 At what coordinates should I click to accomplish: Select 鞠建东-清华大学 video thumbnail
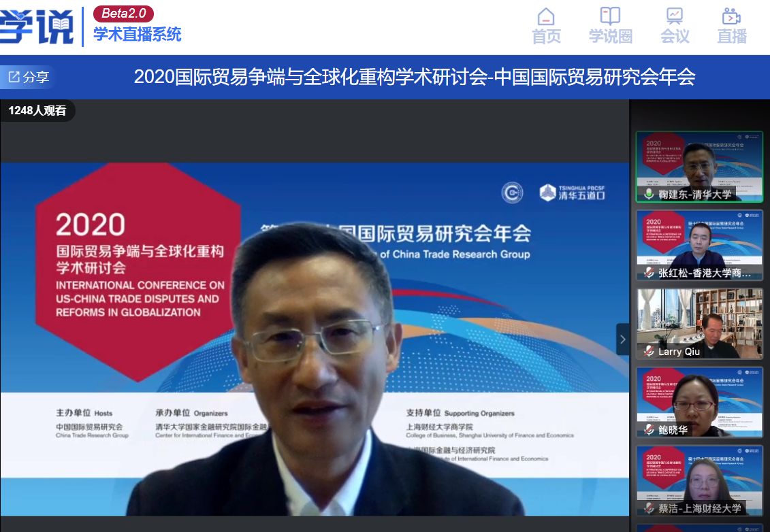pos(699,167)
